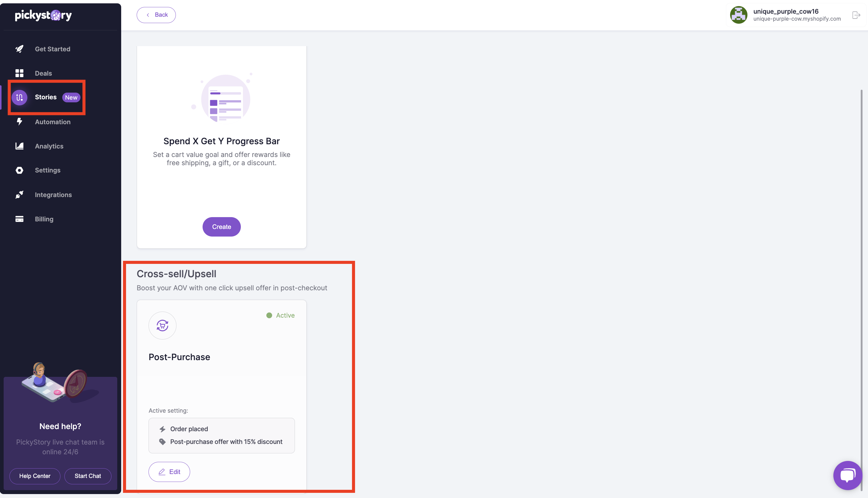Click the Settings gear icon
The image size is (868, 498).
pyautogui.click(x=19, y=170)
